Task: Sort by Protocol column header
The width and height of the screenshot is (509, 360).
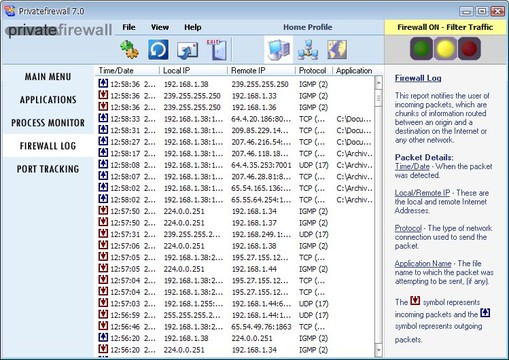Action: [x=314, y=71]
